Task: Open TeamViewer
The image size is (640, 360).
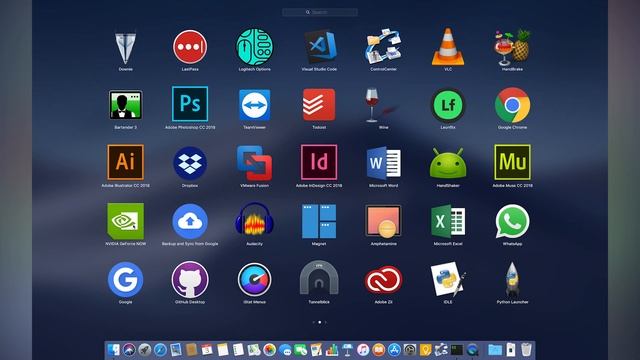Action: [x=254, y=105]
